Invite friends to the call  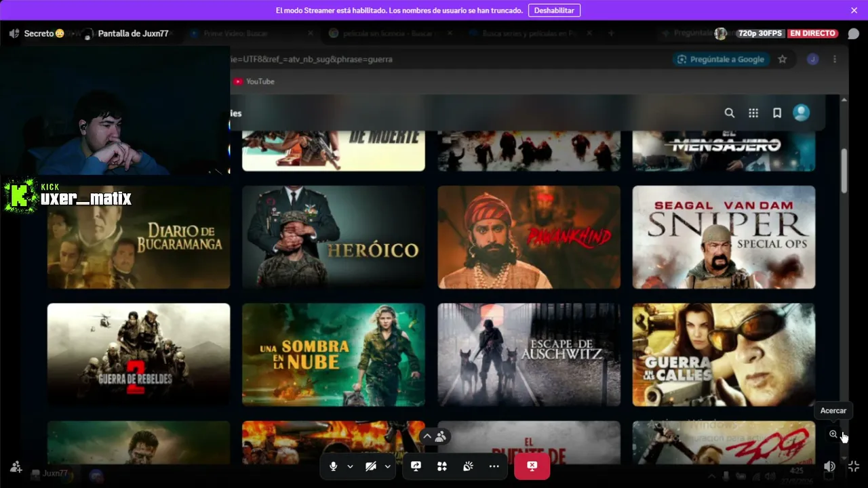click(x=16, y=467)
